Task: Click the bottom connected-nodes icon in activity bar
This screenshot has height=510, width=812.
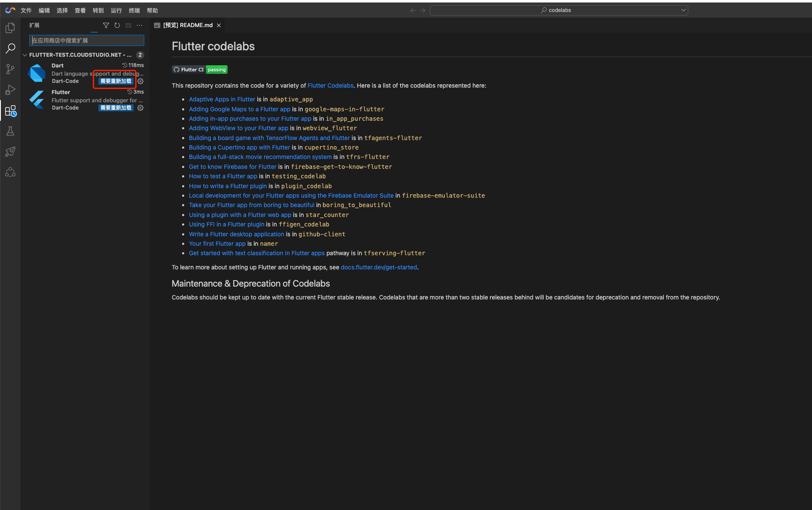Action: point(10,172)
